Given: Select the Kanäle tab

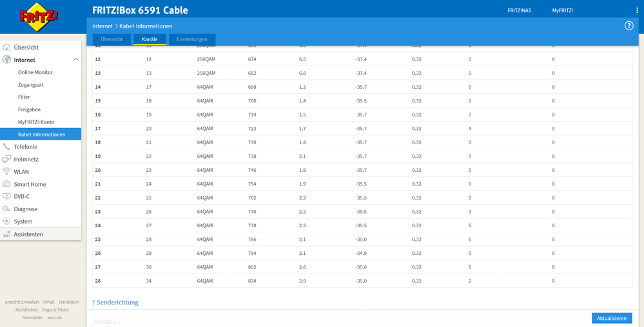Looking at the screenshot, I should point(150,39).
